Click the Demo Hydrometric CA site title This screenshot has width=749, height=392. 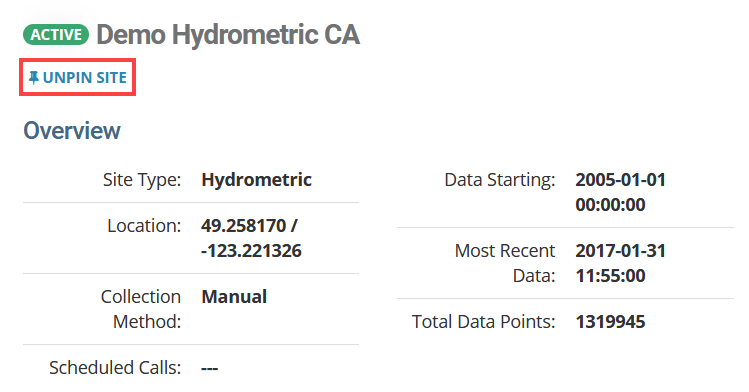tap(228, 35)
